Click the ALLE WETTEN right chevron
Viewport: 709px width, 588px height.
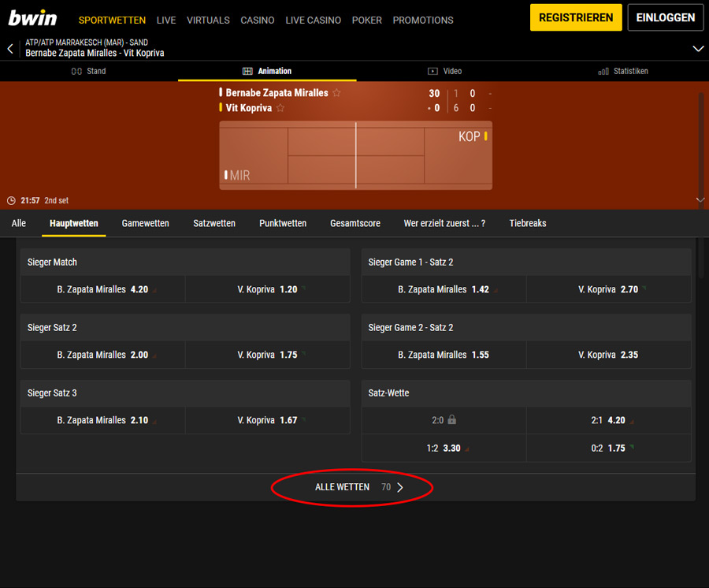pos(399,487)
